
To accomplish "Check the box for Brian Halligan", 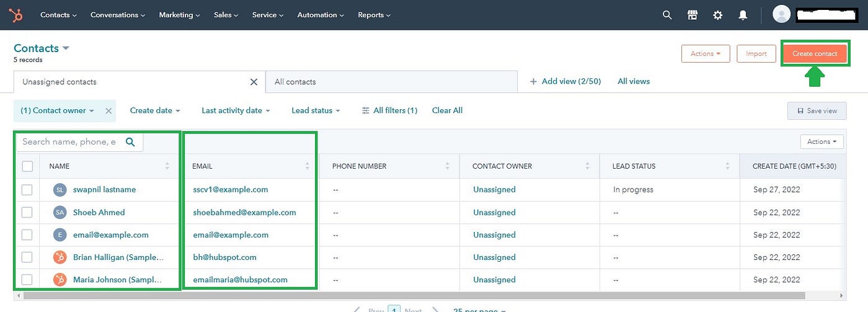I will tap(27, 257).
